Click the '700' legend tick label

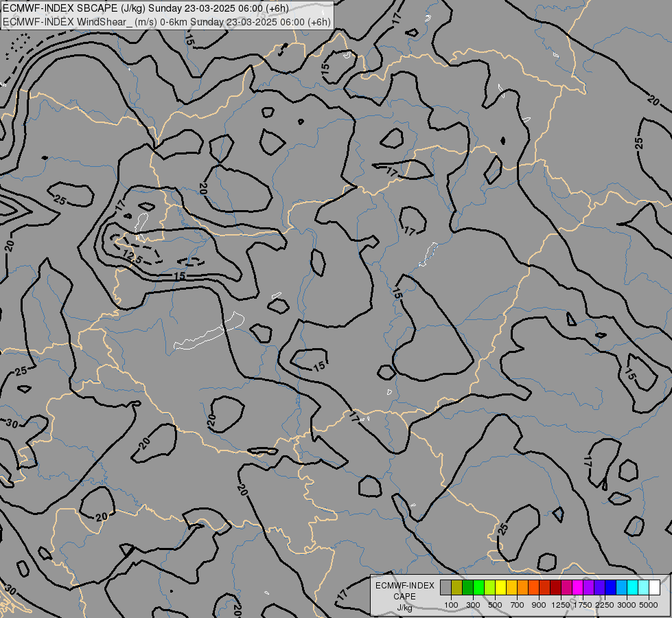tap(518, 605)
